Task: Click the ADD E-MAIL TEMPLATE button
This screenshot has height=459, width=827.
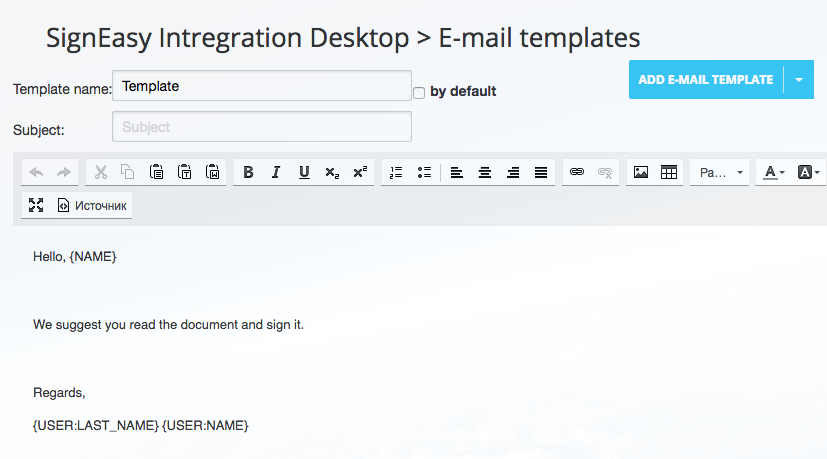Action: pyautogui.click(x=706, y=80)
